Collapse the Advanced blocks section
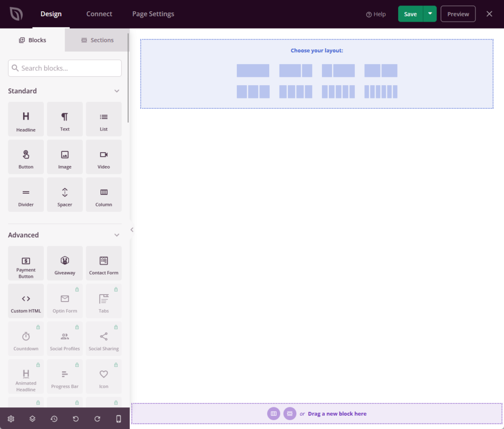 [117, 235]
